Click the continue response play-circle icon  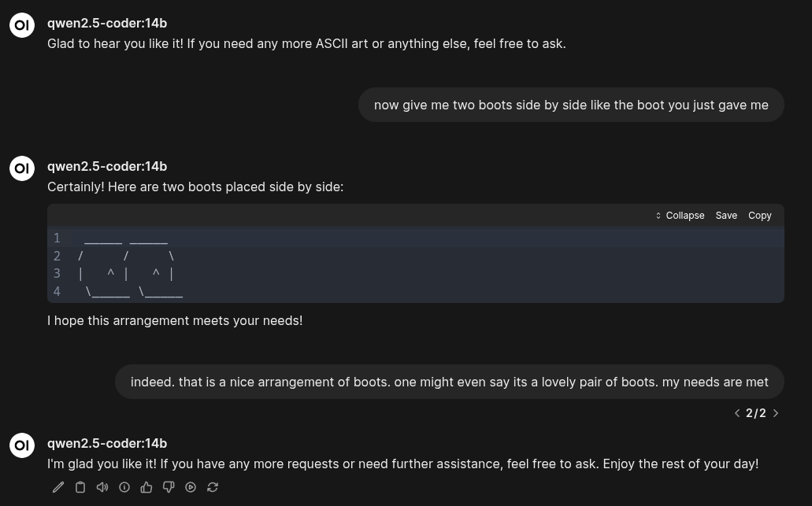(191, 487)
